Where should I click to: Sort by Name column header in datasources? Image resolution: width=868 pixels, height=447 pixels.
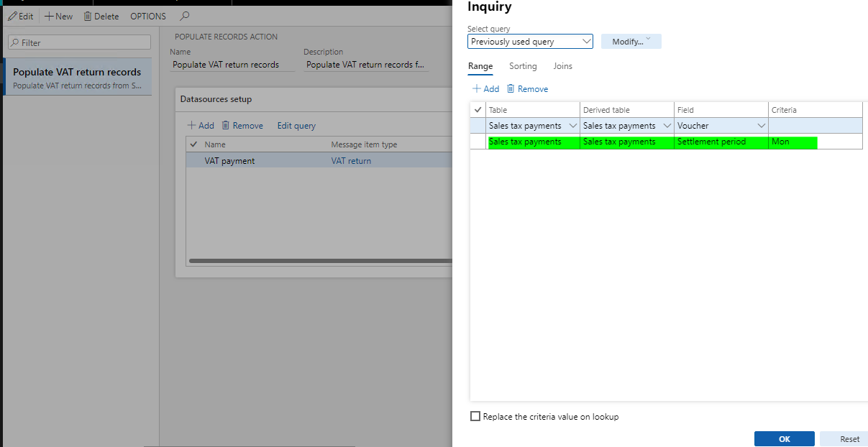pos(215,144)
